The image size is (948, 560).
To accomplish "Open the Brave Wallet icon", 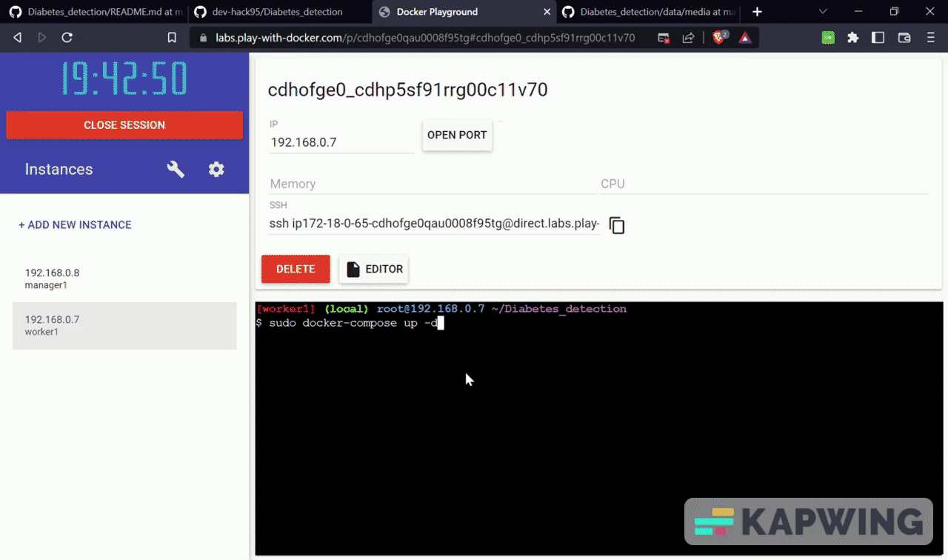I will (904, 38).
